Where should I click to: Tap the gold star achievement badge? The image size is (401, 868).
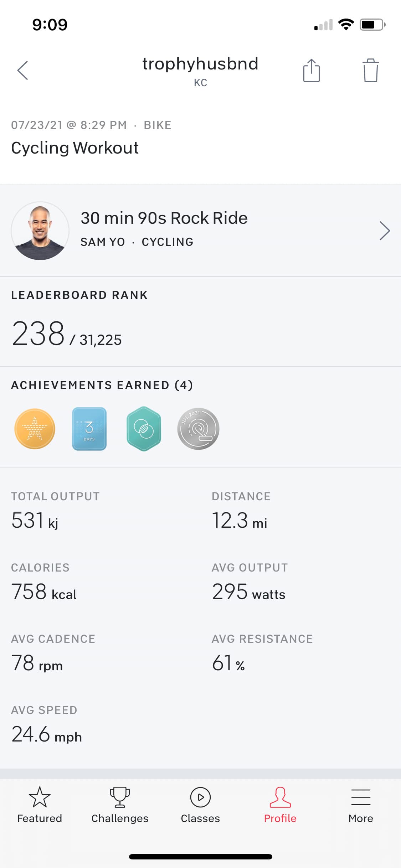tap(35, 429)
